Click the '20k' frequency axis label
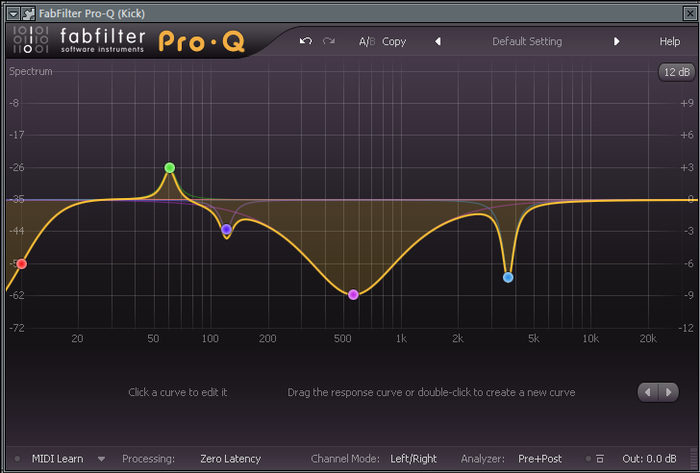The height and width of the screenshot is (473, 700). tap(648, 339)
